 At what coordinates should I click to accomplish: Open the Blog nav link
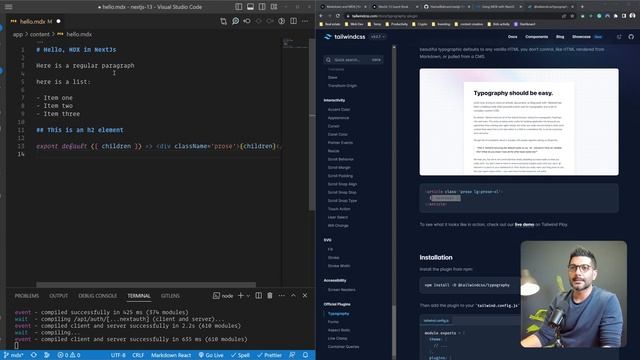[560, 37]
